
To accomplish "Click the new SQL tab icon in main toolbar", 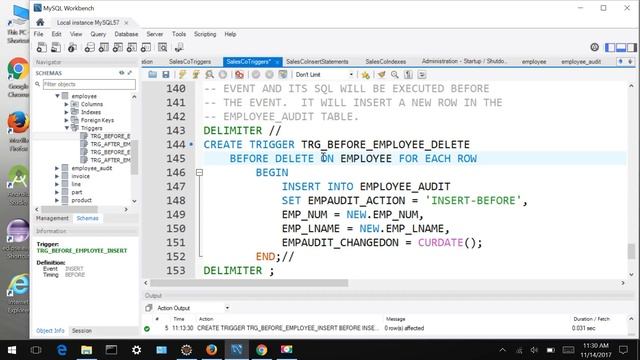I will coord(42,48).
